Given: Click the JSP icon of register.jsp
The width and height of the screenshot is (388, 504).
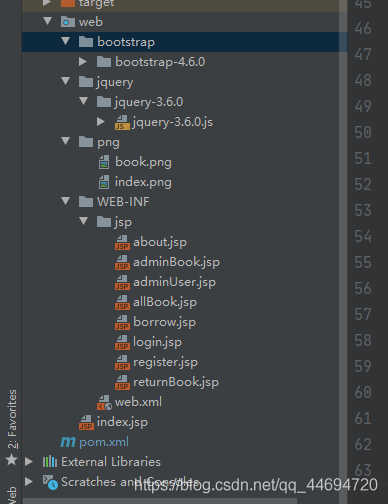Looking at the screenshot, I should point(122,362).
